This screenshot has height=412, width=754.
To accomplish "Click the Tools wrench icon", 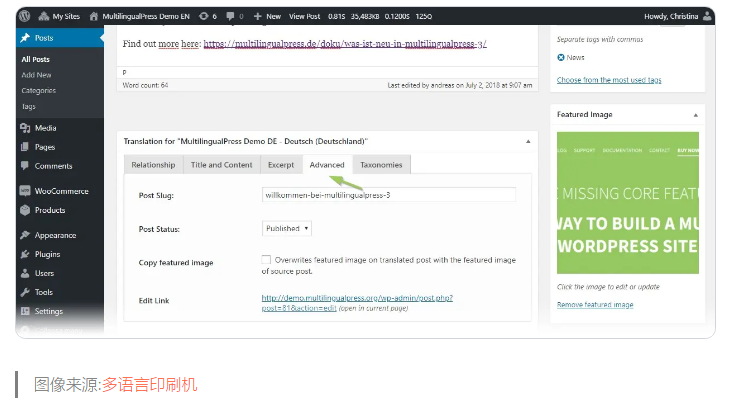I will tap(25, 292).
